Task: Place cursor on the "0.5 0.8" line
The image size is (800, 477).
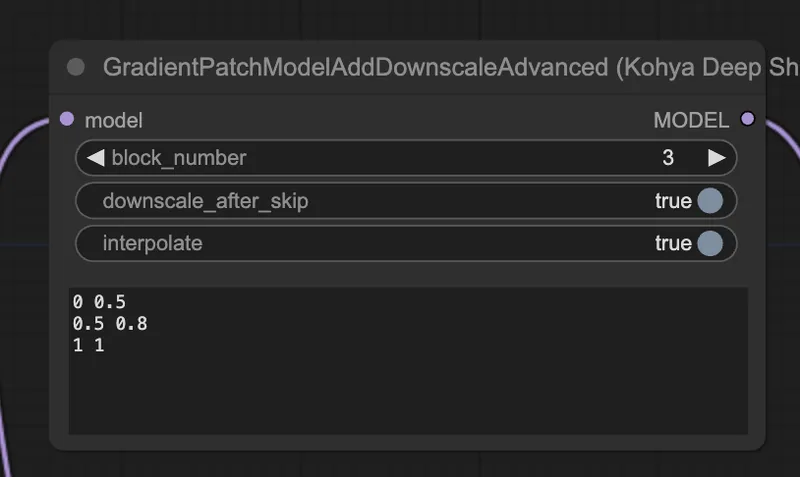Action: (x=110, y=323)
